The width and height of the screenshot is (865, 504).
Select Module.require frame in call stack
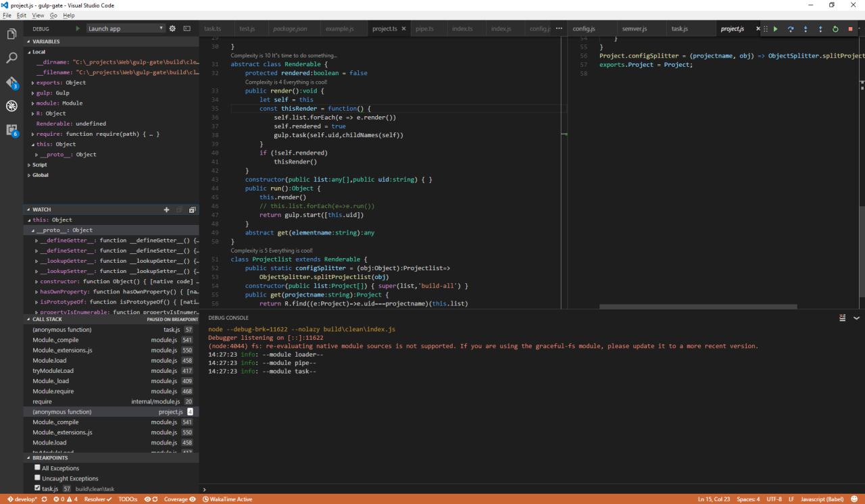(x=53, y=391)
